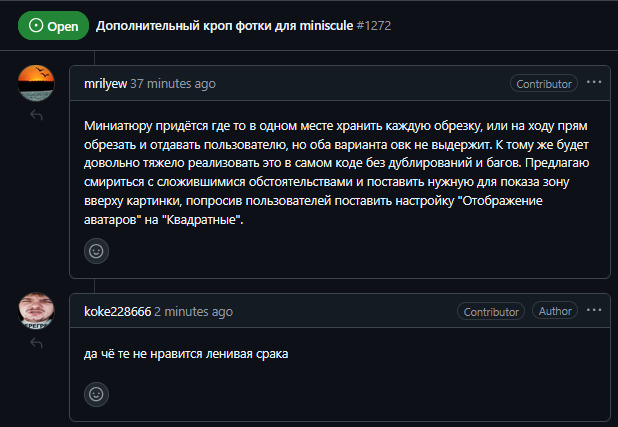Add emoji reaction to koke228666's comment
The image size is (618, 427).
coord(97,395)
